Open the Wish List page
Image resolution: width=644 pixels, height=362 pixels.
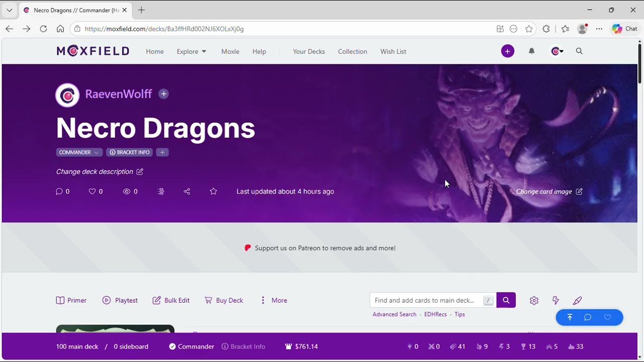393,51
